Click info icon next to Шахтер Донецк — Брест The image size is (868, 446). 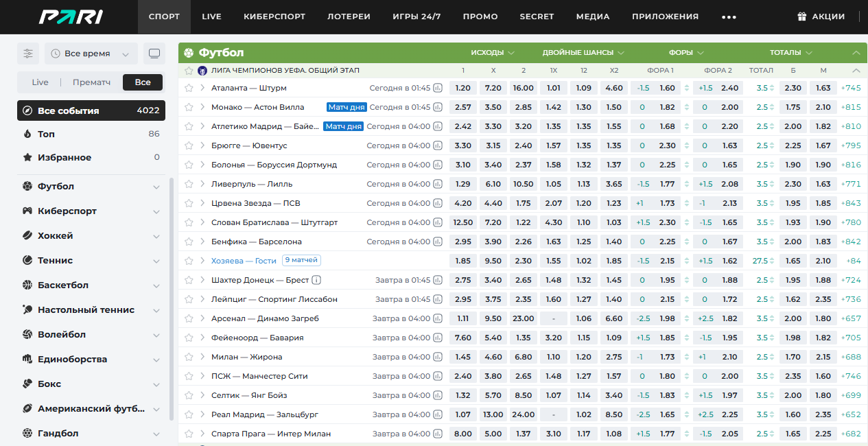[x=316, y=280]
